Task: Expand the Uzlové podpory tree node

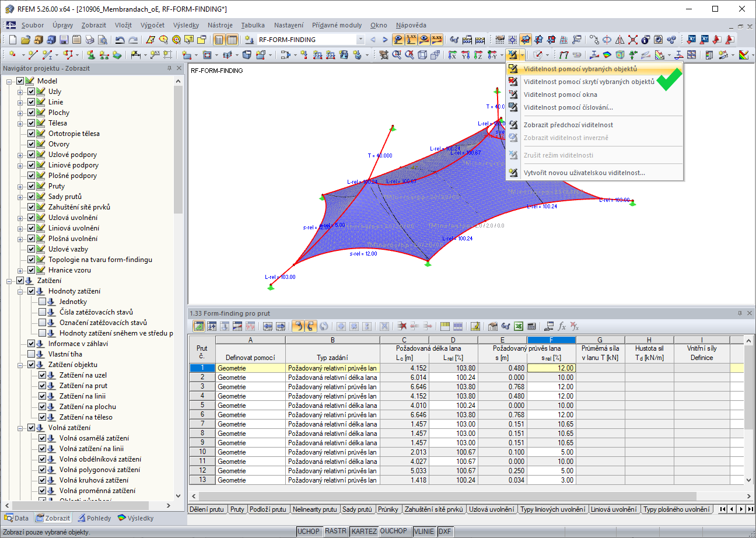Action: (x=20, y=155)
